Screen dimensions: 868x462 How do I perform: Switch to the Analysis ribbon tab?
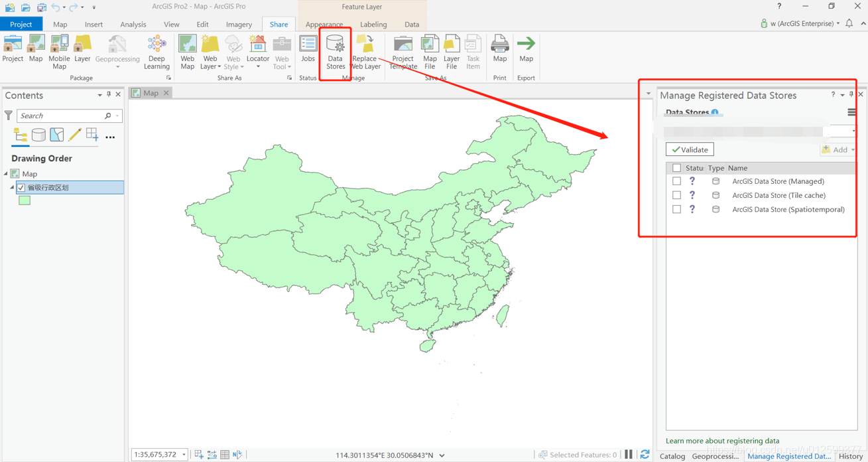coord(133,24)
